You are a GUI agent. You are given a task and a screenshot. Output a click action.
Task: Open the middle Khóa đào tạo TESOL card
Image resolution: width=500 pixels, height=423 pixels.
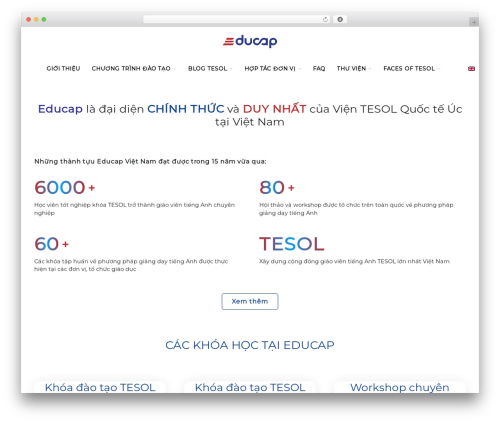point(250,387)
